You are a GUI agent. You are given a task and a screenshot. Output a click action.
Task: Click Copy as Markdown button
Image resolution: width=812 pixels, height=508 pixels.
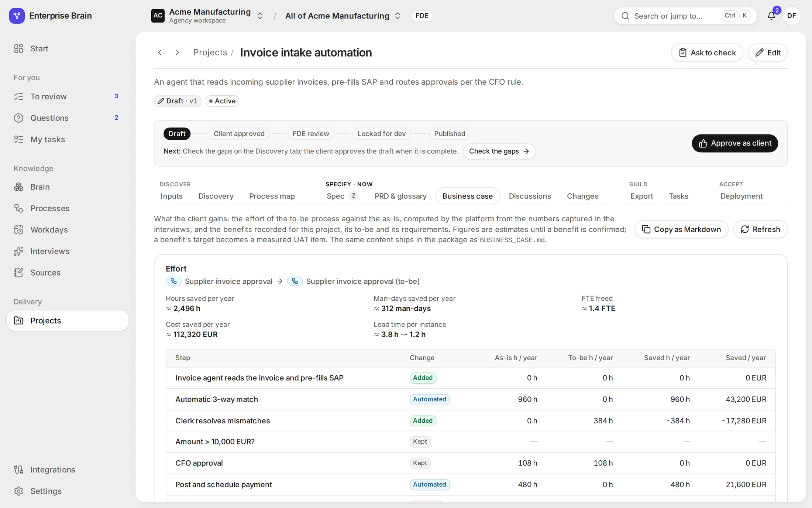tap(681, 229)
